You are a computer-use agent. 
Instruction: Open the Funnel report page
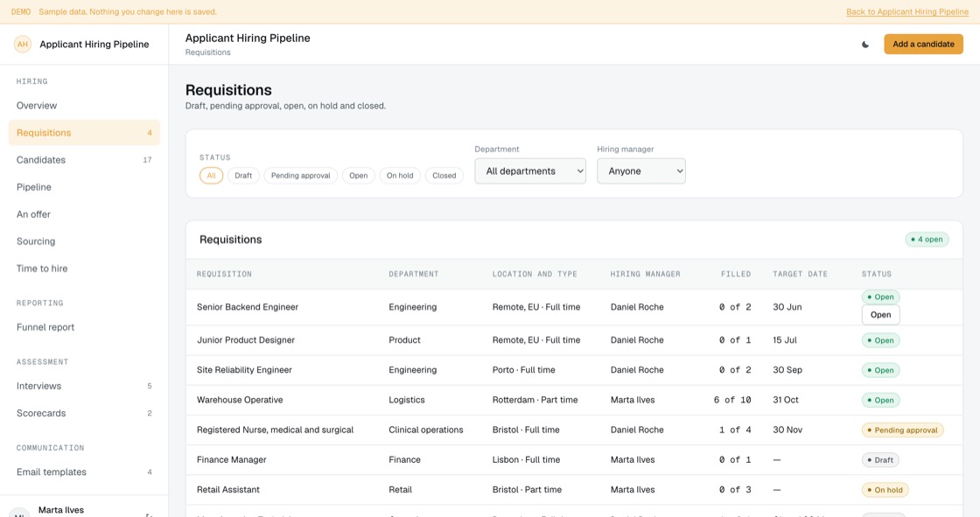point(84,327)
